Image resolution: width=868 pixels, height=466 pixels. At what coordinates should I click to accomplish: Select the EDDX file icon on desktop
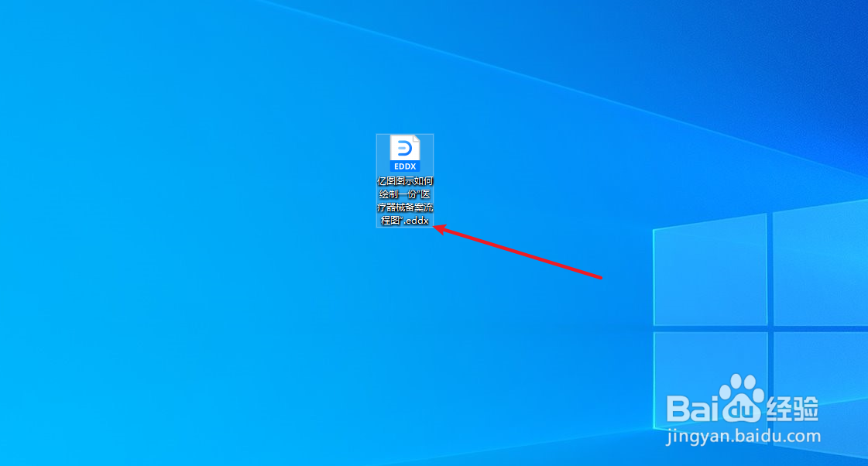click(x=405, y=153)
